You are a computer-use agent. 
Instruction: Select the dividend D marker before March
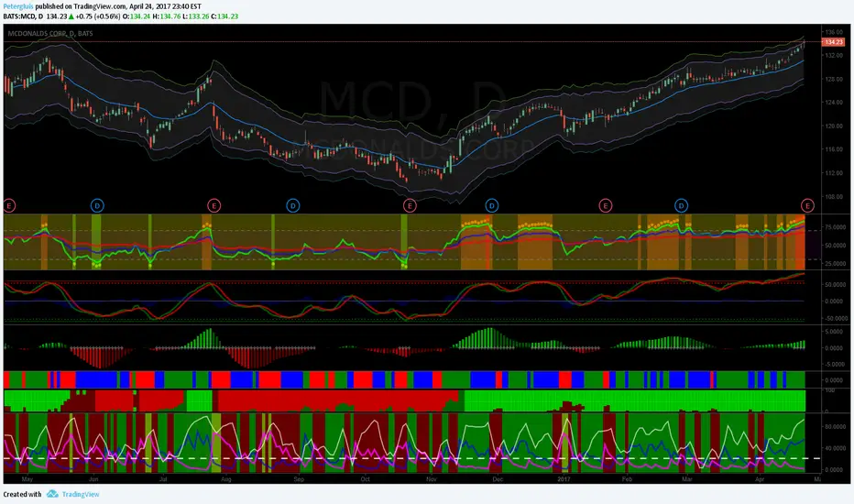[x=682, y=205]
